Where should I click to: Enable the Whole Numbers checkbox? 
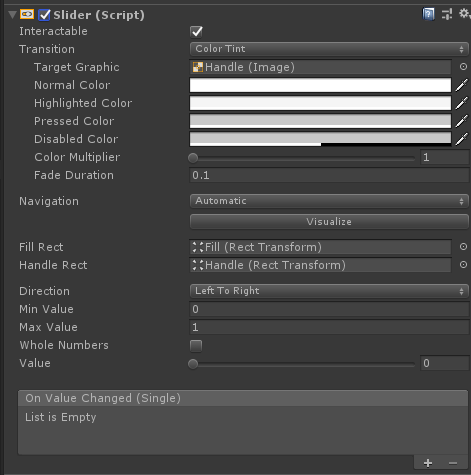tap(196, 346)
